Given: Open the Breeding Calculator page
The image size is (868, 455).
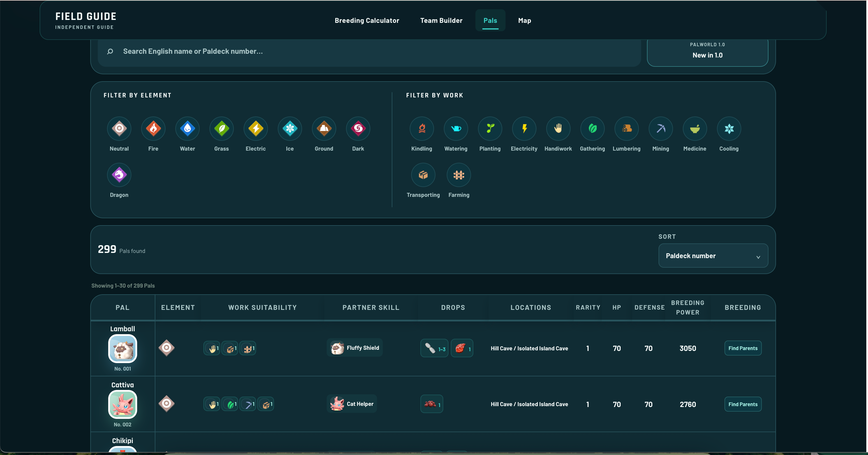Looking at the screenshot, I should 367,21.
